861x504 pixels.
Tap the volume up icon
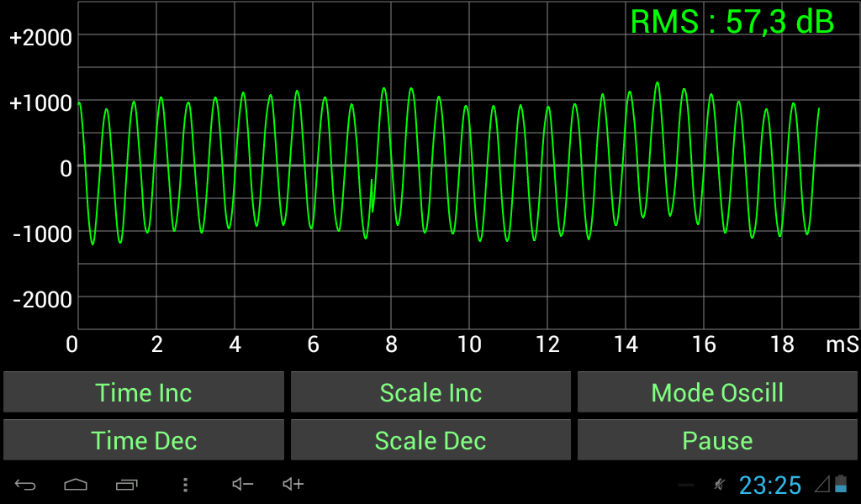(x=291, y=485)
